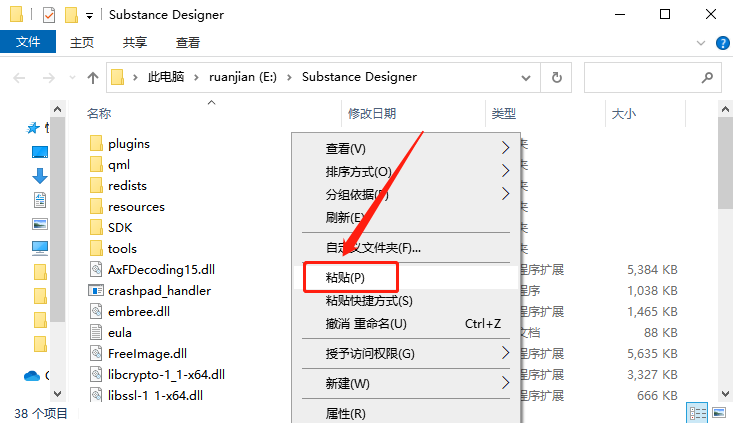Open the 新建(W) submenu
Screen dimensions: 733x423
click(406, 384)
